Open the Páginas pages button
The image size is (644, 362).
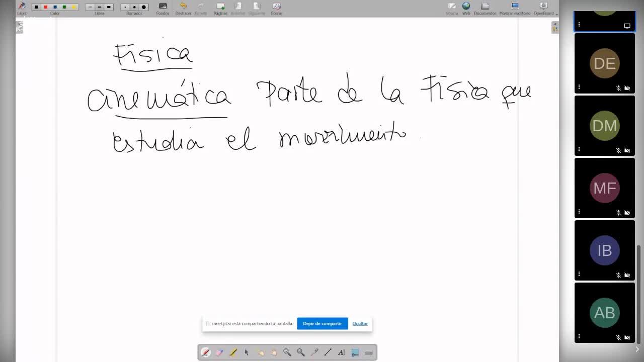pyautogui.click(x=220, y=8)
